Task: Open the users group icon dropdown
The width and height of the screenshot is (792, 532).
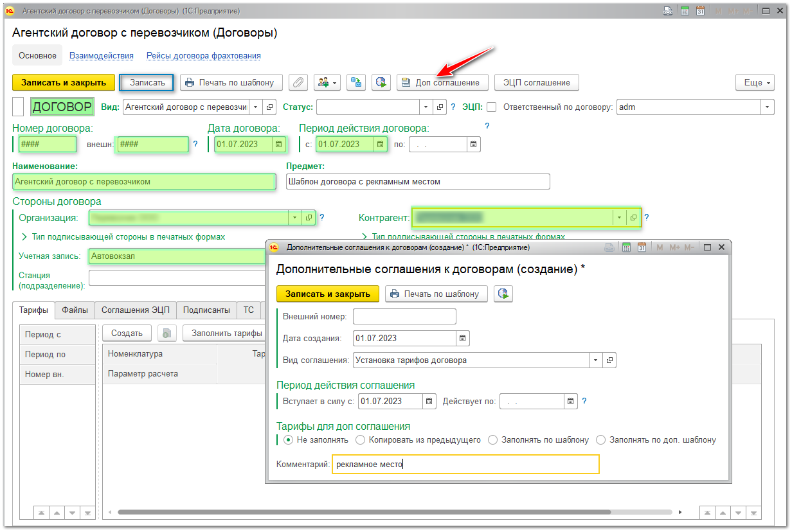Action: click(327, 82)
